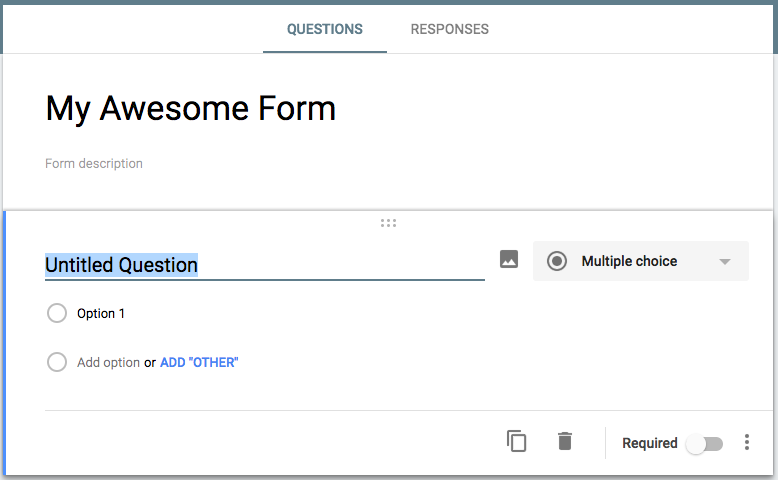Open the three-dot more options menu
Screen dimensions: 778x480
pyautogui.click(x=747, y=442)
